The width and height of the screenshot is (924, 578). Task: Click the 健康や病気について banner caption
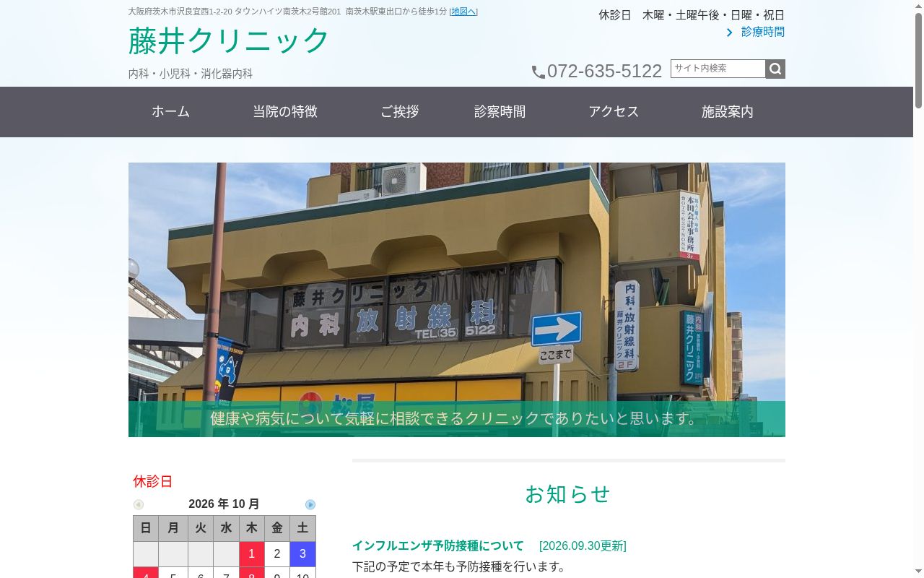point(457,419)
